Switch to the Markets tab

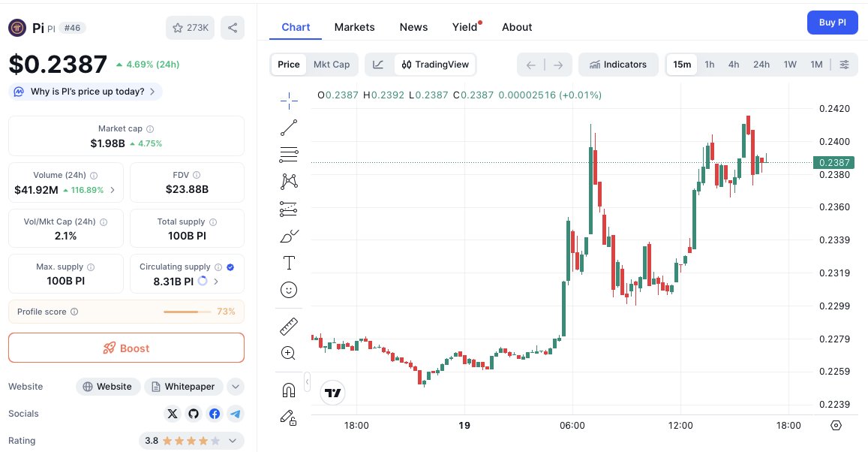point(354,27)
